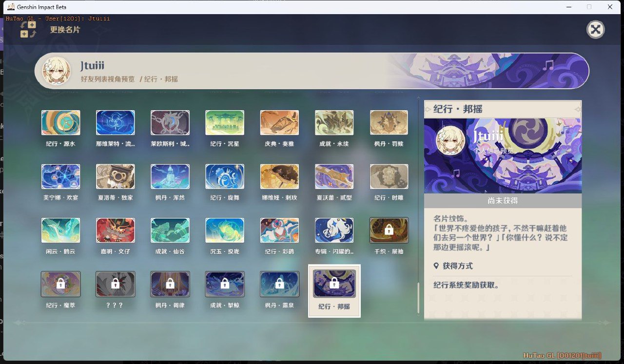Minimize the Genshin Impact Beta window
624x364 pixels.
tap(568, 7)
